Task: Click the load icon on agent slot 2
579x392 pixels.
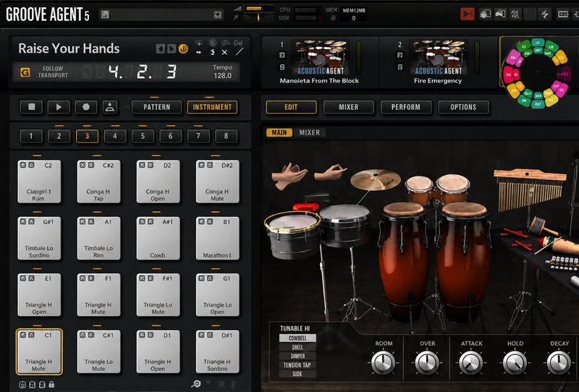Action: [400, 56]
